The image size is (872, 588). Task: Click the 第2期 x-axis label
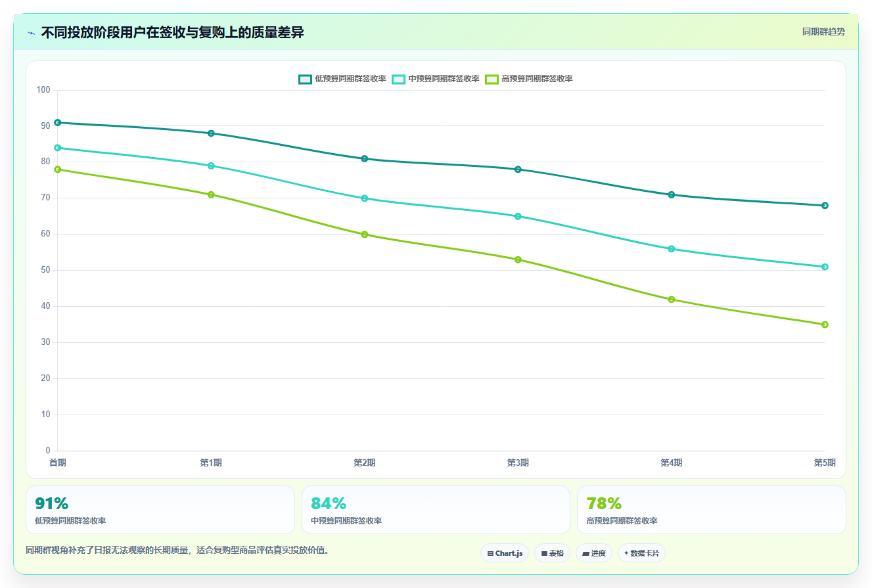point(365,463)
